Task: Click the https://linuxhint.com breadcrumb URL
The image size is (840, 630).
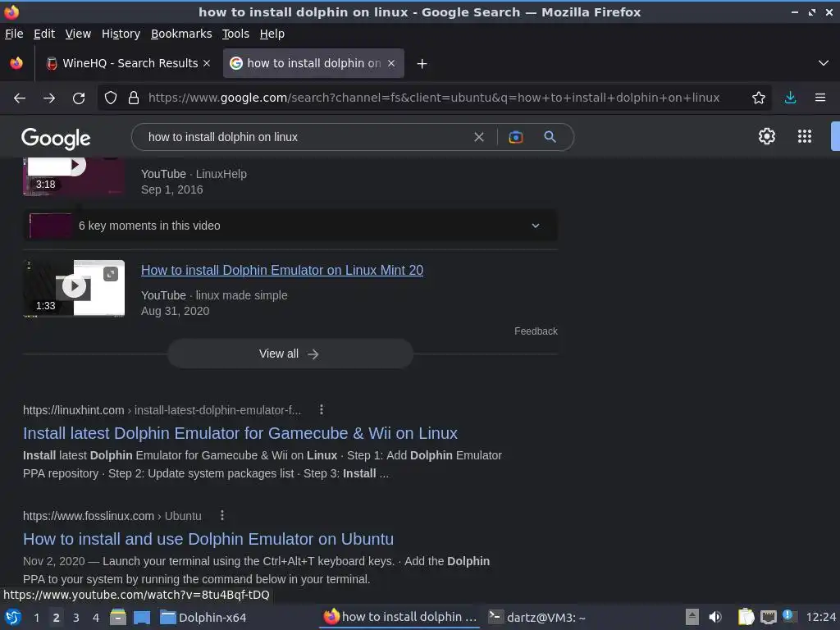Action: coord(73,410)
